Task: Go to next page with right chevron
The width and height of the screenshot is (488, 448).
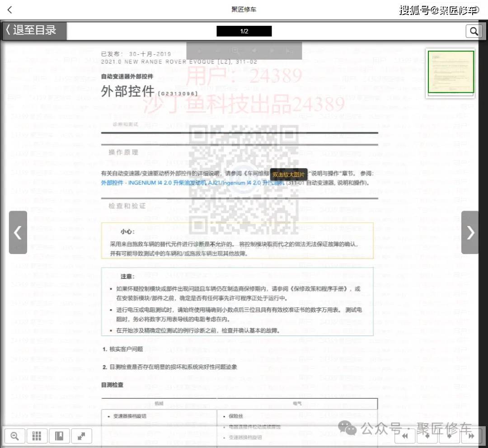Action: point(470,232)
